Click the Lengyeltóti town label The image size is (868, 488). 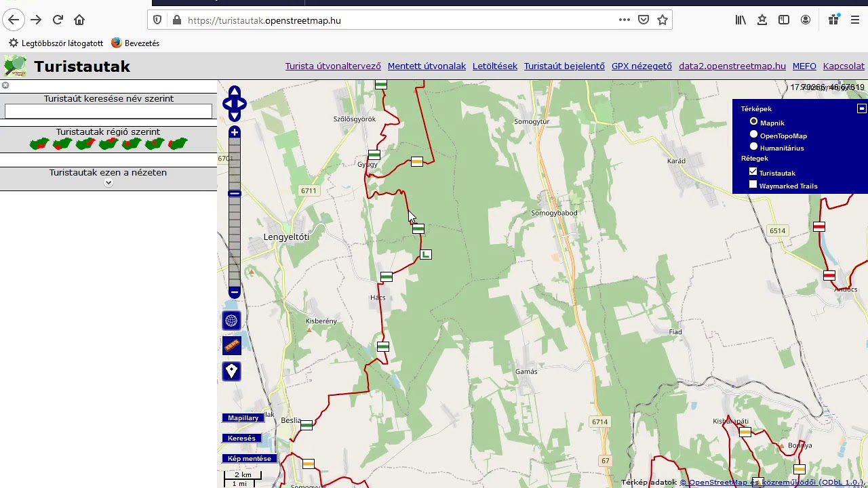(286, 237)
